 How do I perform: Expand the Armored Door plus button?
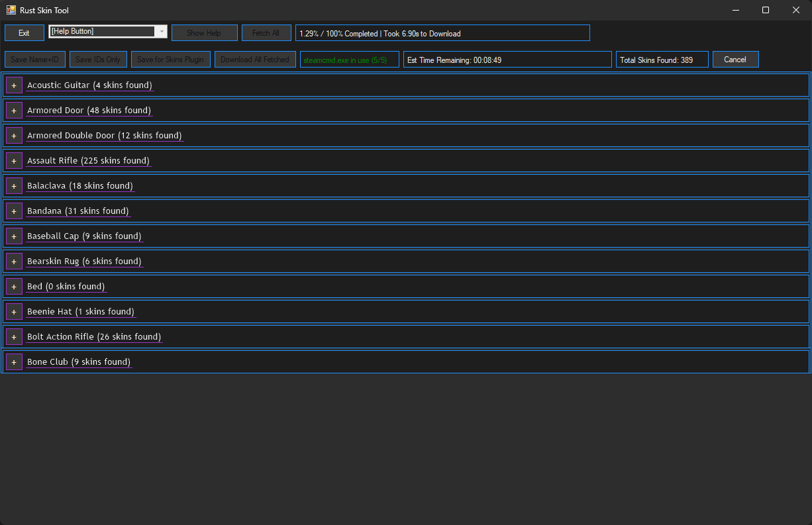pos(14,111)
